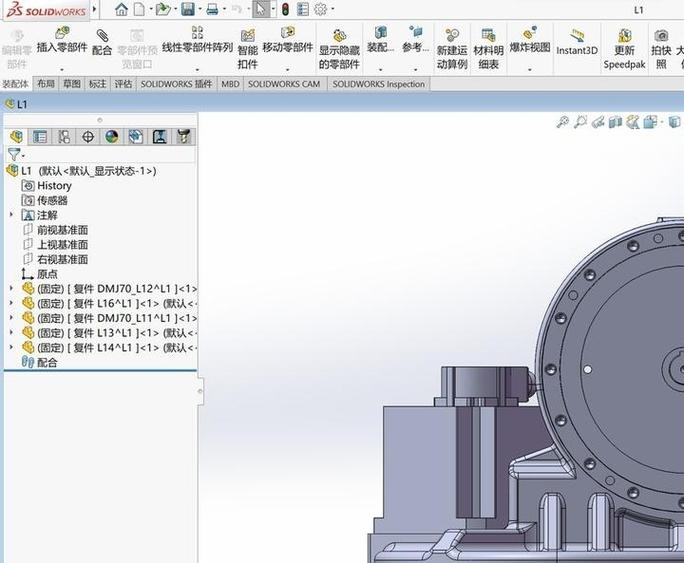This screenshot has height=563, width=684.
Task: Click the File Properties list icon
Action: coord(303,9)
